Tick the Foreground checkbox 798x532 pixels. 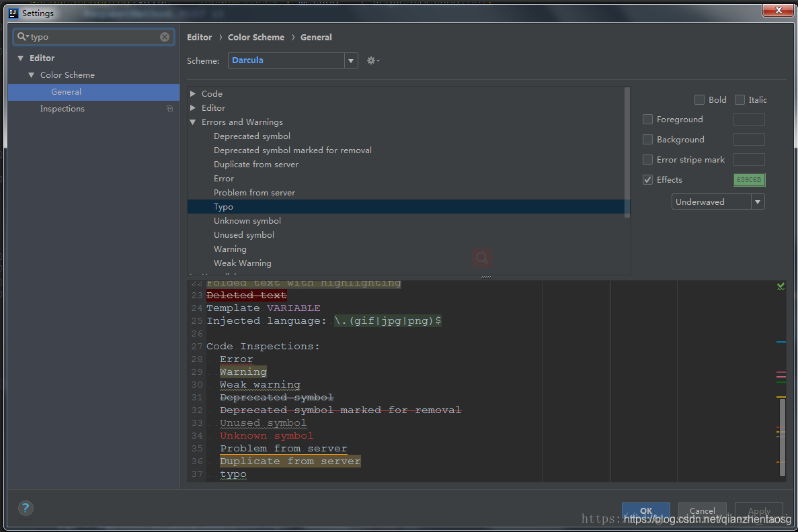647,119
